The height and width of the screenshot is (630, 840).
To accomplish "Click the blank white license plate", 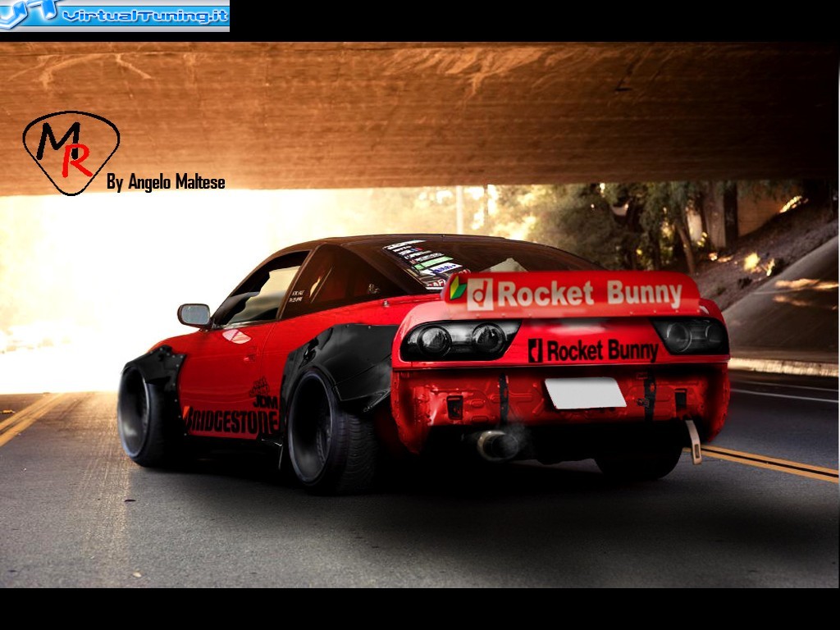I will (585, 393).
